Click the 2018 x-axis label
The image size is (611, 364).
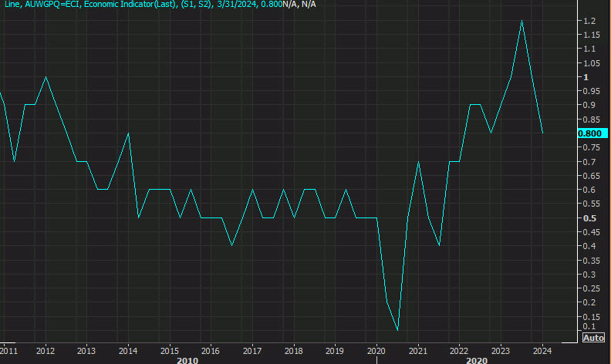pos(293,351)
